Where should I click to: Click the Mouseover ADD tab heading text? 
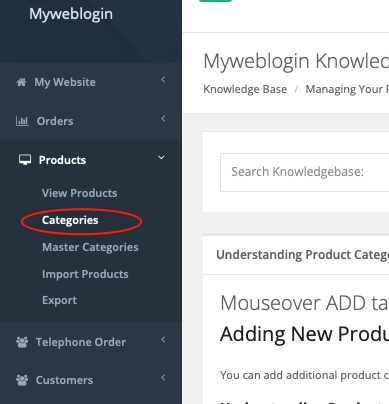coord(304,303)
